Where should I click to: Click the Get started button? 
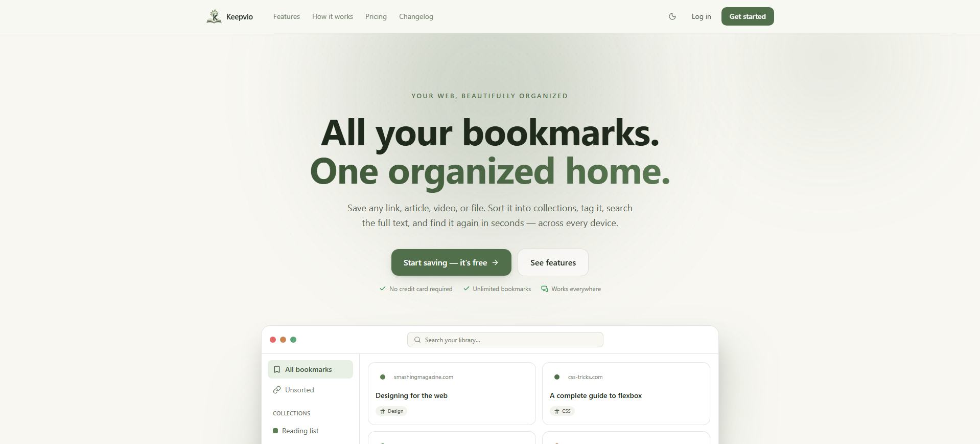748,16
